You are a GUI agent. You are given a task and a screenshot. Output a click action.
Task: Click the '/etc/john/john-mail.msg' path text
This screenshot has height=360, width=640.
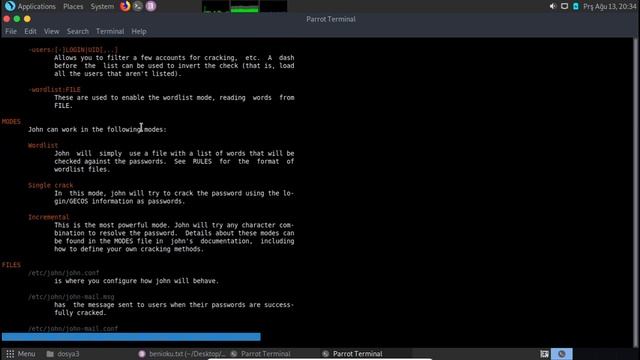[x=71, y=297]
